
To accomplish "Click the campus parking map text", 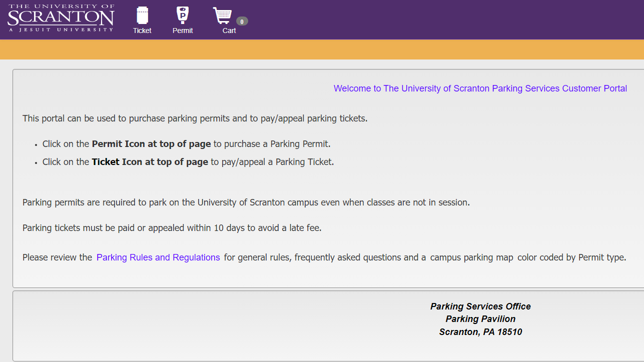I will click(471, 257).
